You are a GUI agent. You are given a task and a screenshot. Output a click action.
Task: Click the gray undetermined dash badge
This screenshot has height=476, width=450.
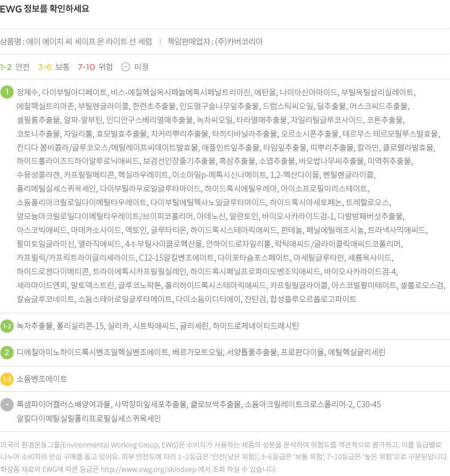coord(7,405)
